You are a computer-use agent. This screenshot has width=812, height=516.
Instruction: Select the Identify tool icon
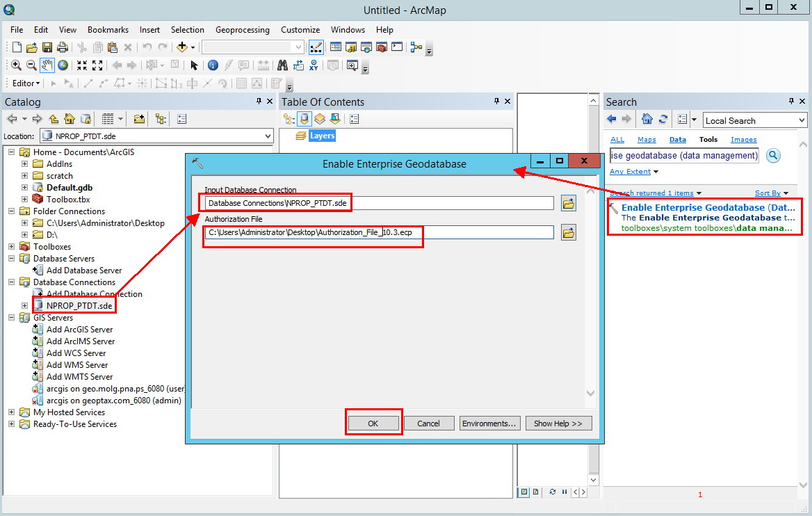[x=213, y=65]
